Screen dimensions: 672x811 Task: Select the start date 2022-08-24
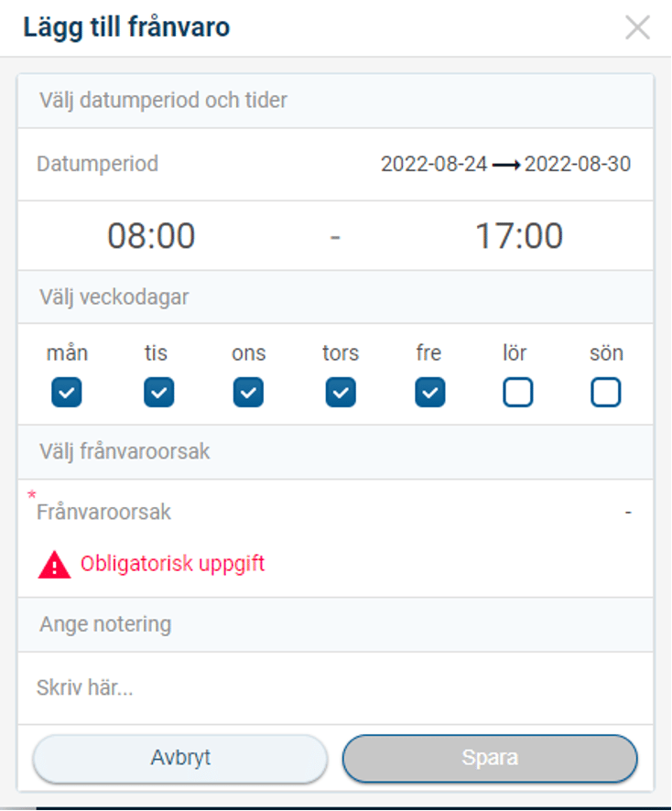pyautogui.click(x=434, y=165)
